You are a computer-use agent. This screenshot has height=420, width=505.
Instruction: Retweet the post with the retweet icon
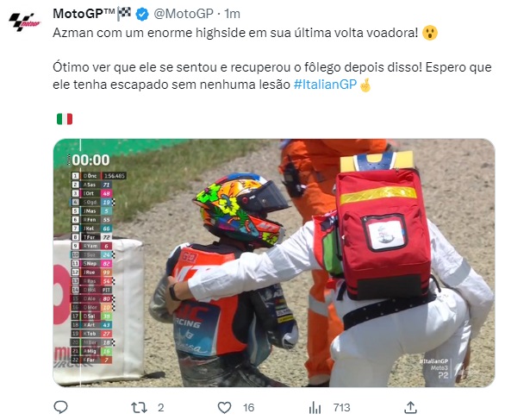pyautogui.click(x=139, y=408)
